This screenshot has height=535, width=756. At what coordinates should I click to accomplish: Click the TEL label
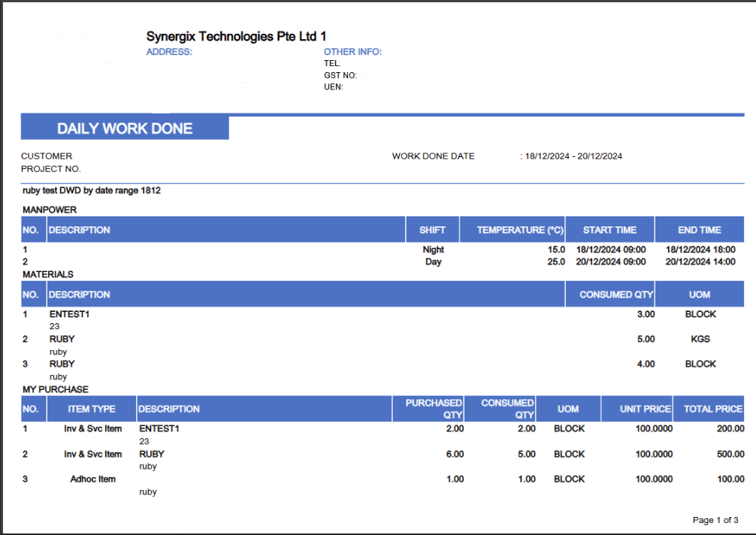pyautogui.click(x=329, y=64)
